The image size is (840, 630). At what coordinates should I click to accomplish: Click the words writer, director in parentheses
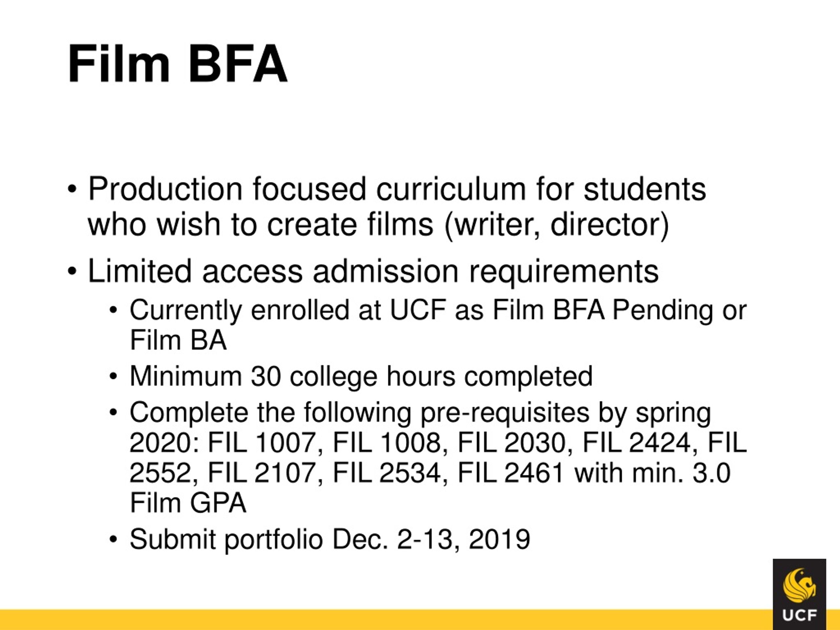coord(556,225)
